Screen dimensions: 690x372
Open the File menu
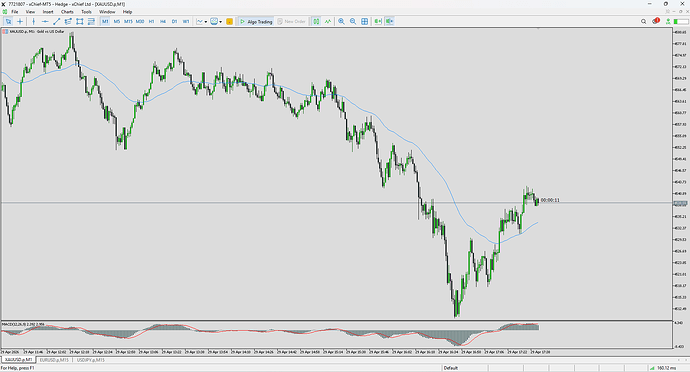coord(15,12)
